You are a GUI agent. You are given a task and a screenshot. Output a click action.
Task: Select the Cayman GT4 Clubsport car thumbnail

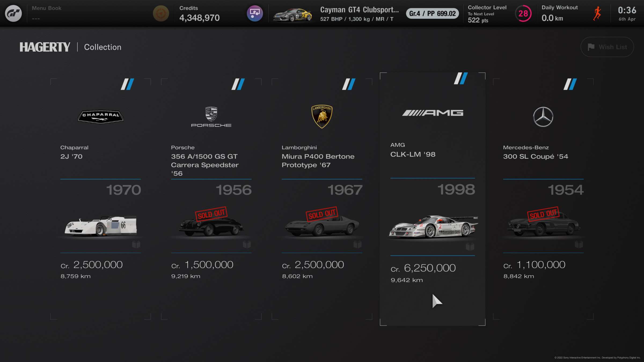[x=292, y=14]
